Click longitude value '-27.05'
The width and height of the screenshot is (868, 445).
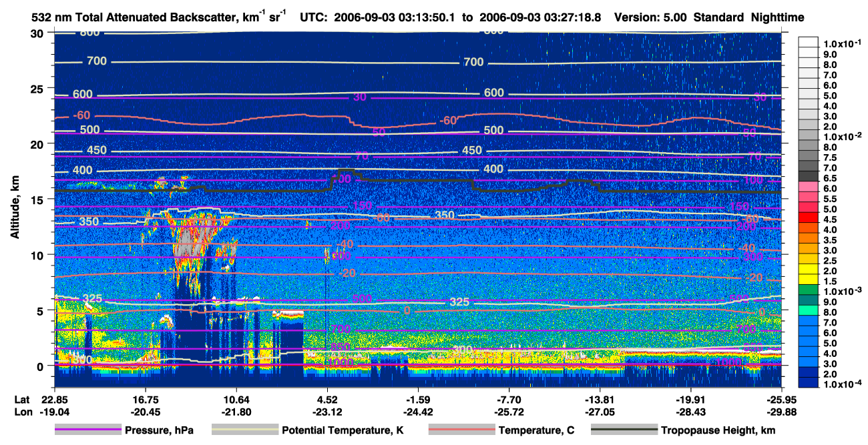pos(600,412)
